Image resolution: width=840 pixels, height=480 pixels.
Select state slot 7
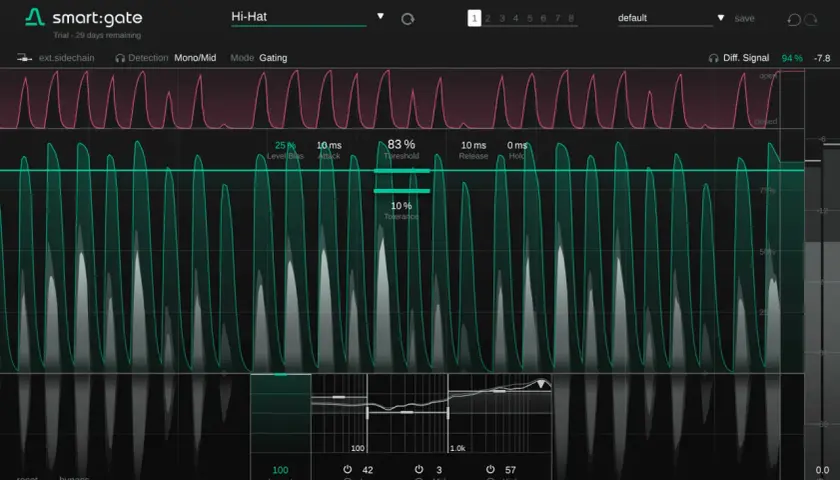558,18
